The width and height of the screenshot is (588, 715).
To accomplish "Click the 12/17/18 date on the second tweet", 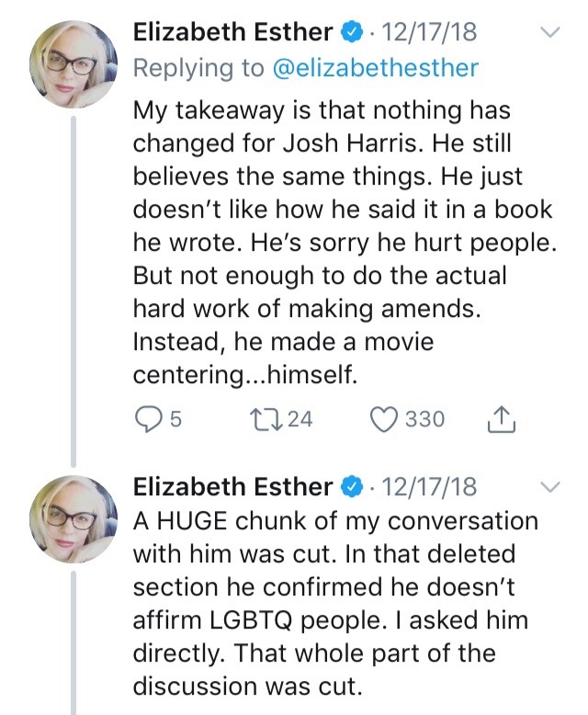I will pyautogui.click(x=429, y=485).
